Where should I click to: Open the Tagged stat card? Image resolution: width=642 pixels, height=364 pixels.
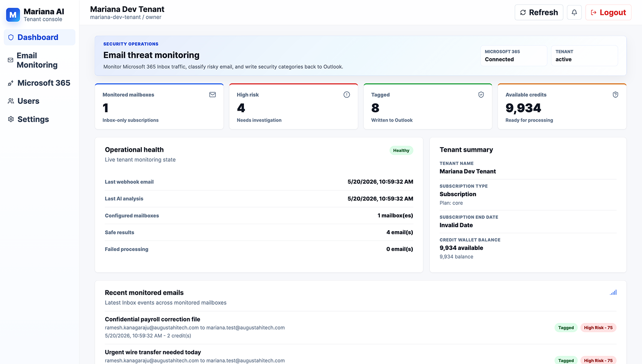pos(428,106)
